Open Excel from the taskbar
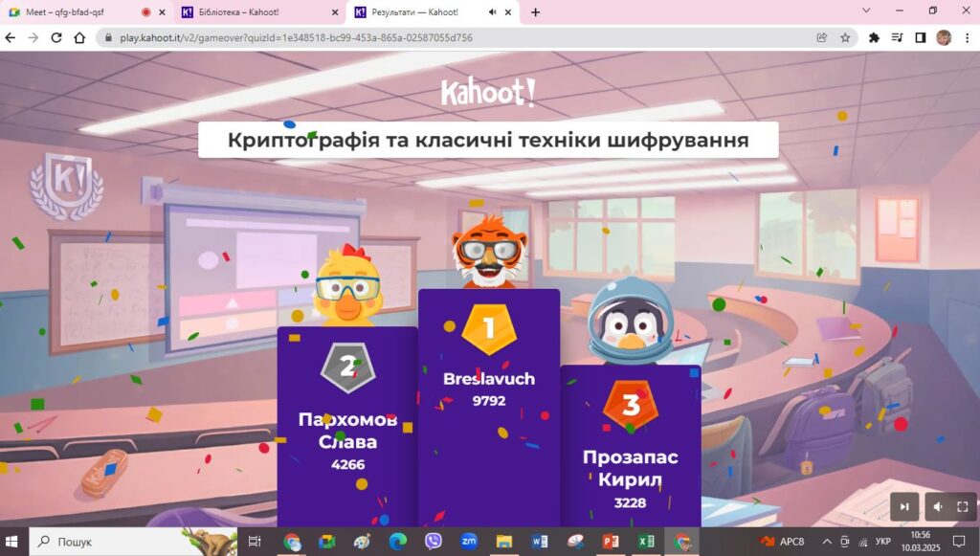This screenshot has width=980, height=556. 646,542
